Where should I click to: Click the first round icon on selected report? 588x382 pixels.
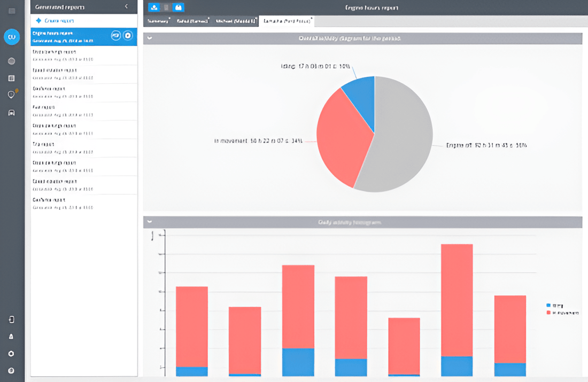115,36
